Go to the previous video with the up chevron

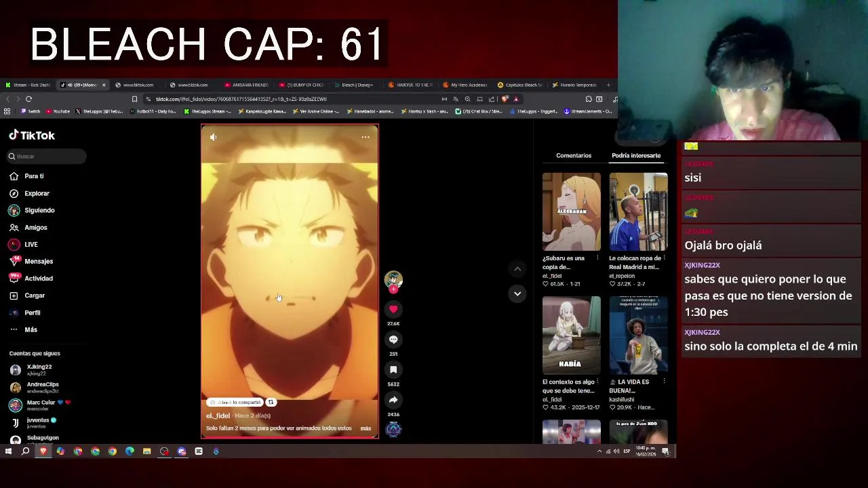pyautogui.click(x=517, y=269)
